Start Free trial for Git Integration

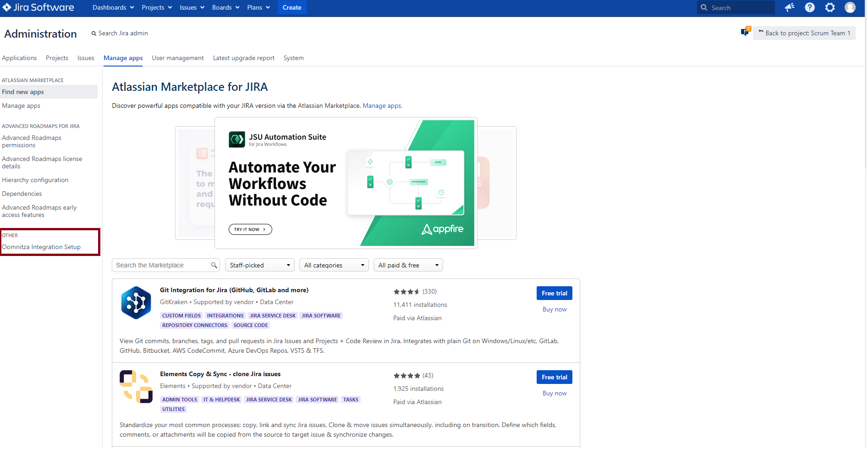click(x=554, y=293)
